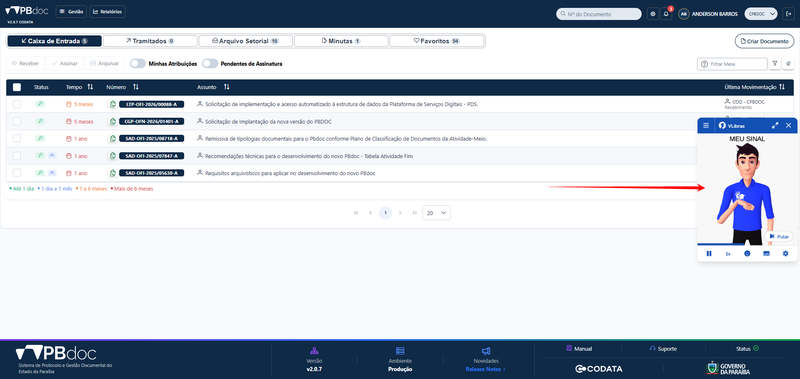Click the blue status badge on the SAD-OFI-2025/05630-A row
The height and width of the screenshot is (379, 800).
[x=52, y=173]
